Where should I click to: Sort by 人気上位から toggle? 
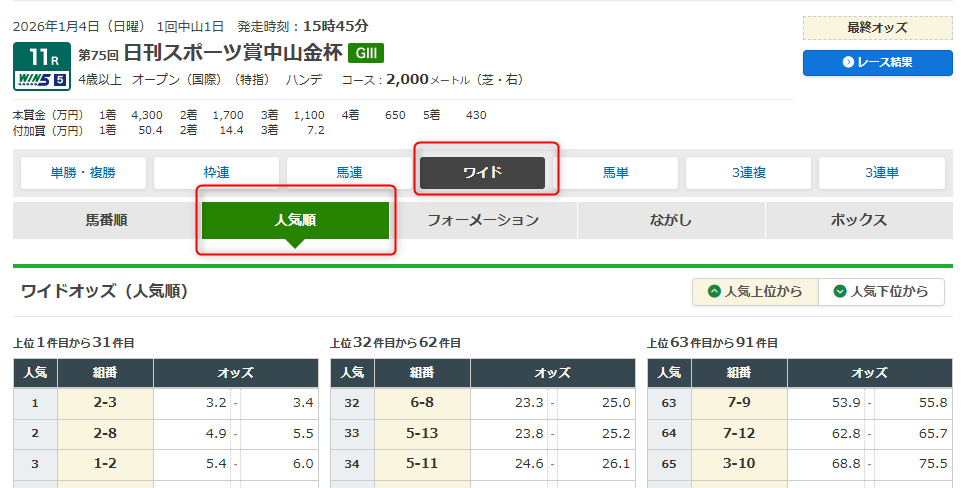tap(755, 292)
